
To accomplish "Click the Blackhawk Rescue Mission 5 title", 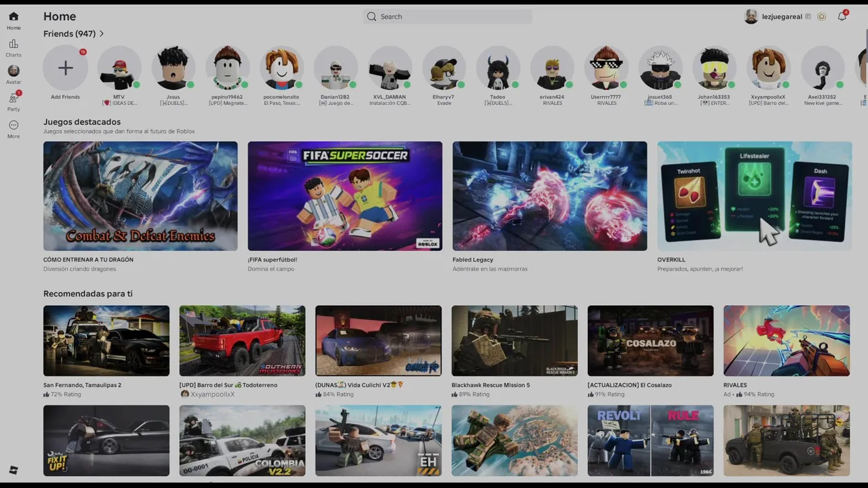I will [491, 385].
